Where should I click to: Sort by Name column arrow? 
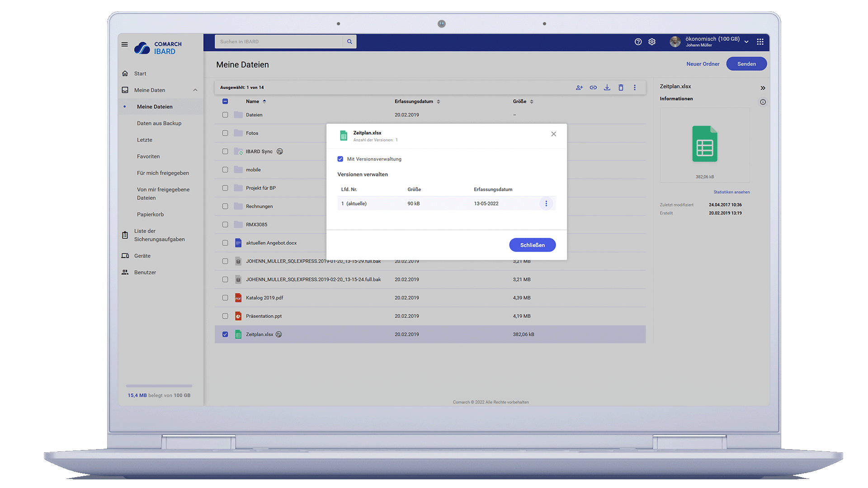pos(264,102)
